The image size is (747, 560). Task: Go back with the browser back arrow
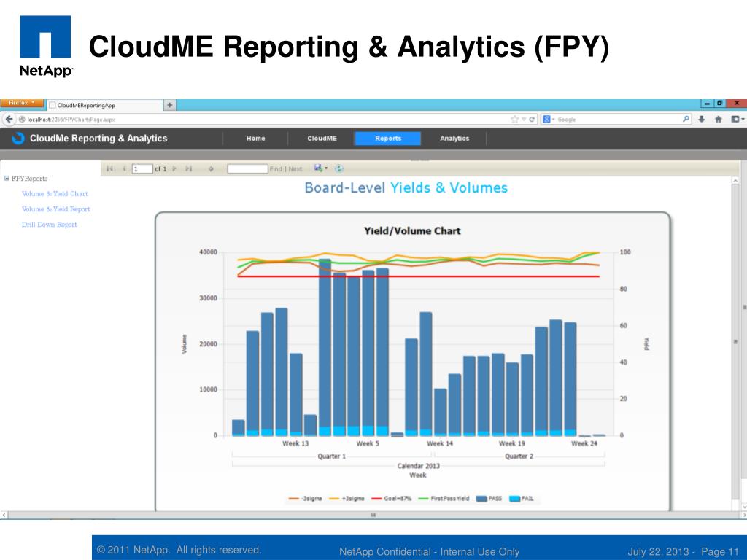click(9, 119)
